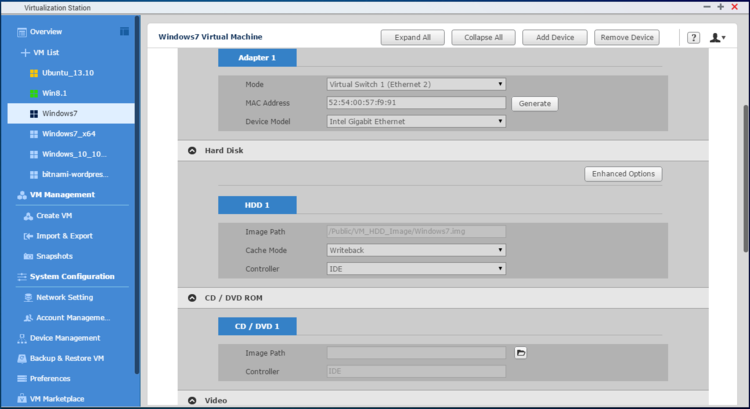This screenshot has height=409, width=750.
Task: Select Windows7_x64 in the VM list
Action: (x=69, y=134)
